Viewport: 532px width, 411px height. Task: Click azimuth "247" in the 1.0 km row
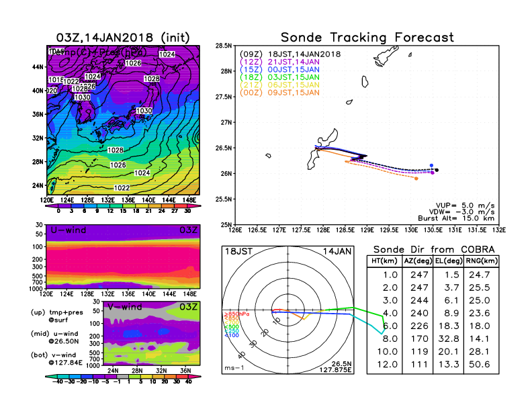[x=419, y=275]
